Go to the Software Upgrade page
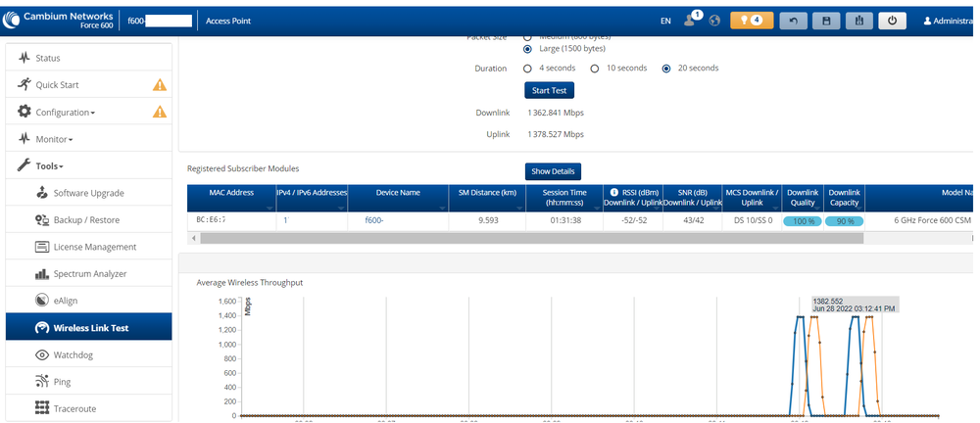The image size is (980, 423). point(88,193)
